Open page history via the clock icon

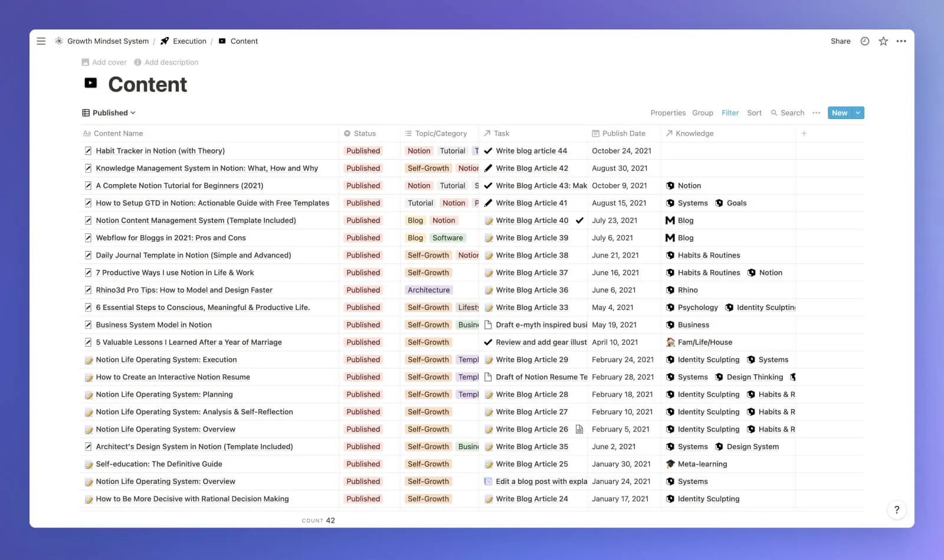pyautogui.click(x=864, y=41)
